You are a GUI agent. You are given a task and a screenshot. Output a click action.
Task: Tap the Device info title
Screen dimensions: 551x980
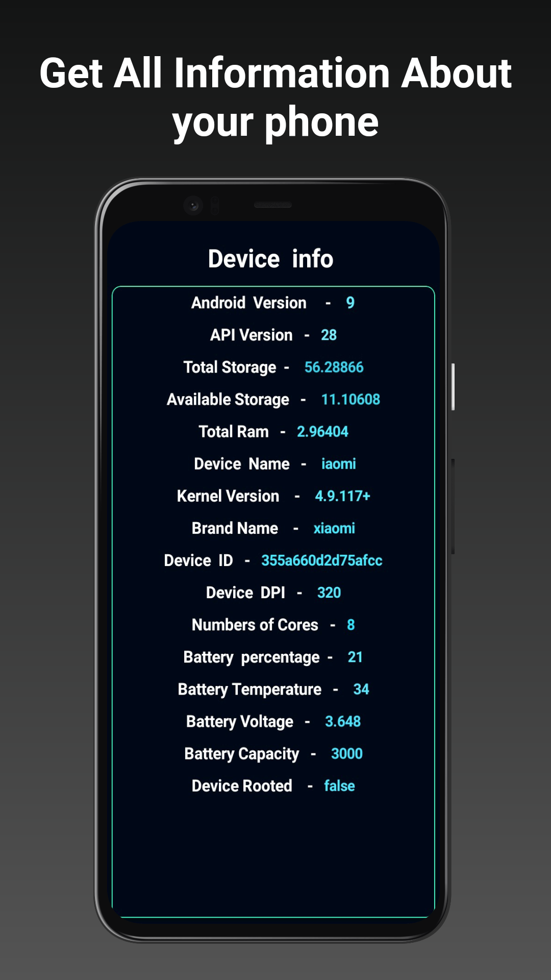click(270, 259)
